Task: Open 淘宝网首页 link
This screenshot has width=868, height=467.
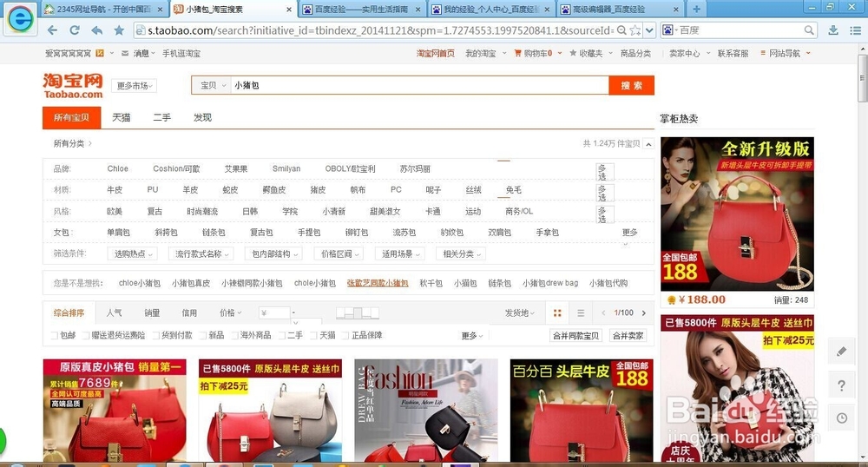Action: 435,53
